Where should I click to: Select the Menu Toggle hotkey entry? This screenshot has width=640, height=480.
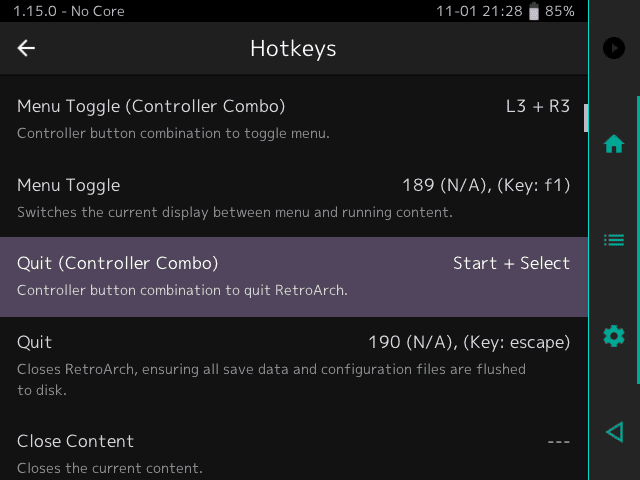tap(294, 198)
